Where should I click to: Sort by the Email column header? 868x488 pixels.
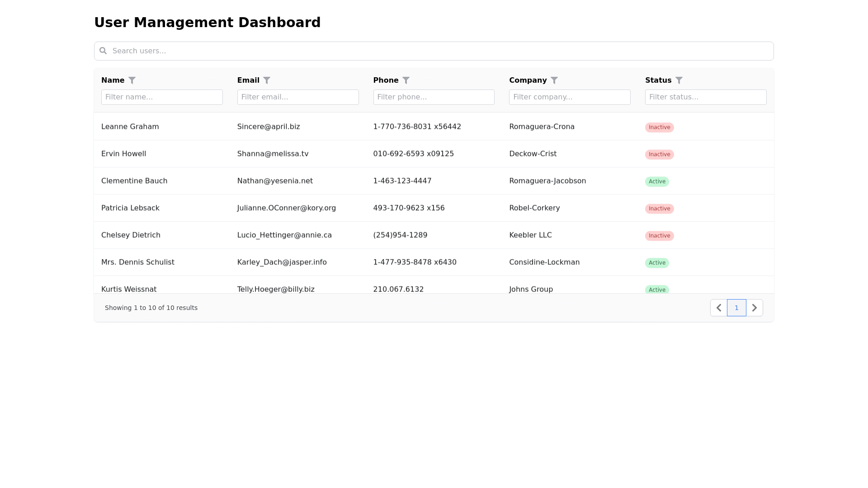tap(248, 80)
